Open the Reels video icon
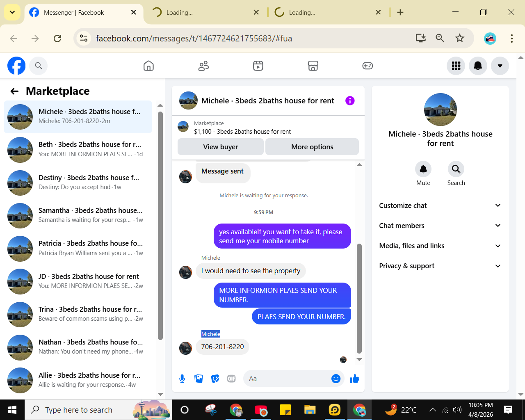 click(258, 66)
